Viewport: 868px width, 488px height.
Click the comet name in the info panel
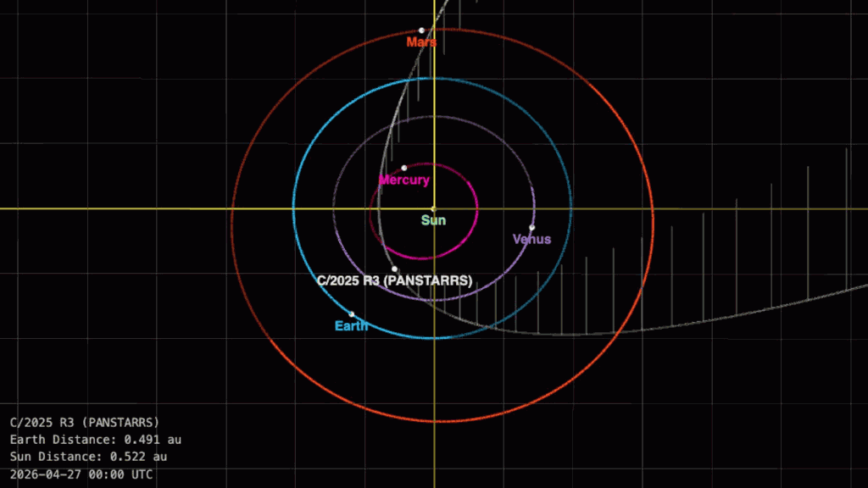pyautogui.click(x=85, y=422)
